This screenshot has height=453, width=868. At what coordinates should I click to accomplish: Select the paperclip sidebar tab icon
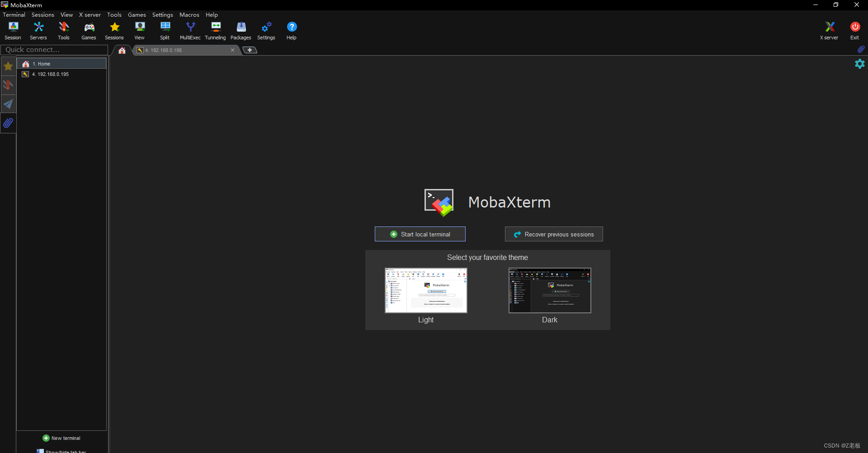pos(8,123)
